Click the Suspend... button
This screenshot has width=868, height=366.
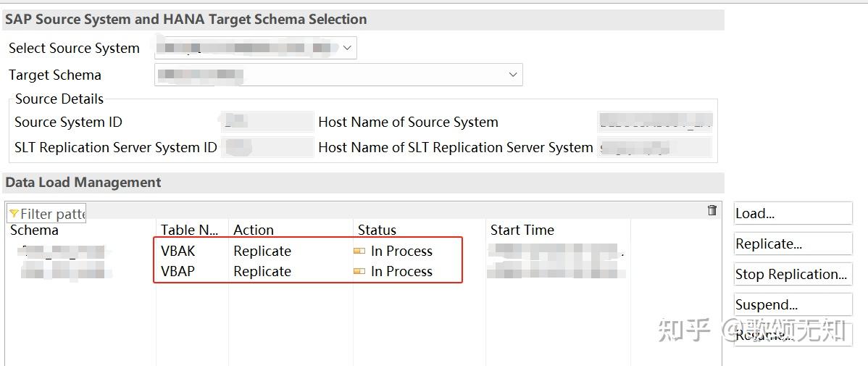(791, 305)
